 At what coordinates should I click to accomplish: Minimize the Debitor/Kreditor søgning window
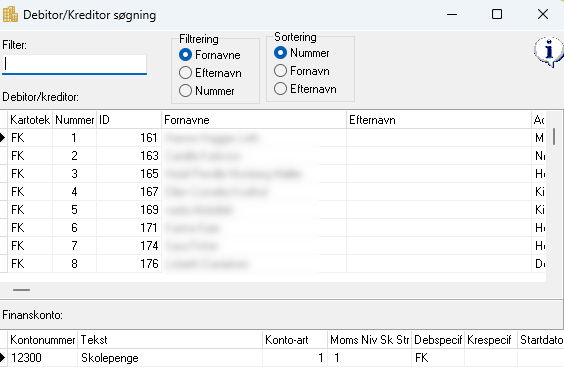(x=452, y=14)
